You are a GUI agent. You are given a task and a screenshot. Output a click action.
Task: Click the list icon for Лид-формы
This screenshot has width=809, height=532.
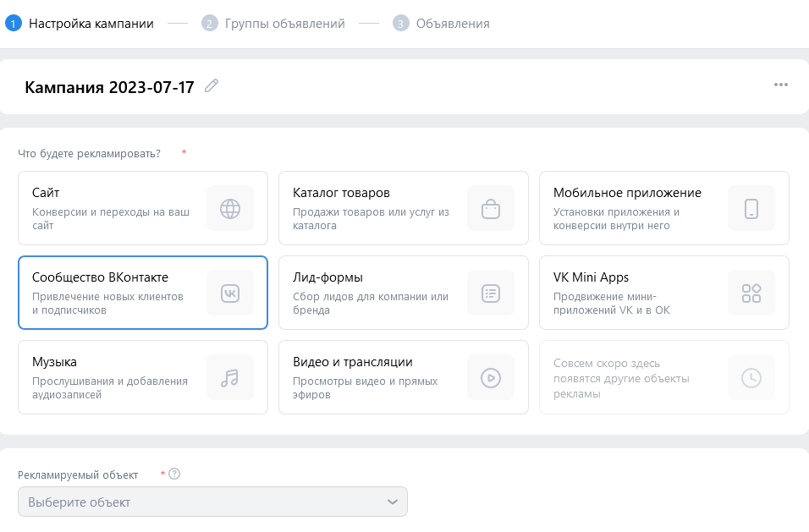491,293
